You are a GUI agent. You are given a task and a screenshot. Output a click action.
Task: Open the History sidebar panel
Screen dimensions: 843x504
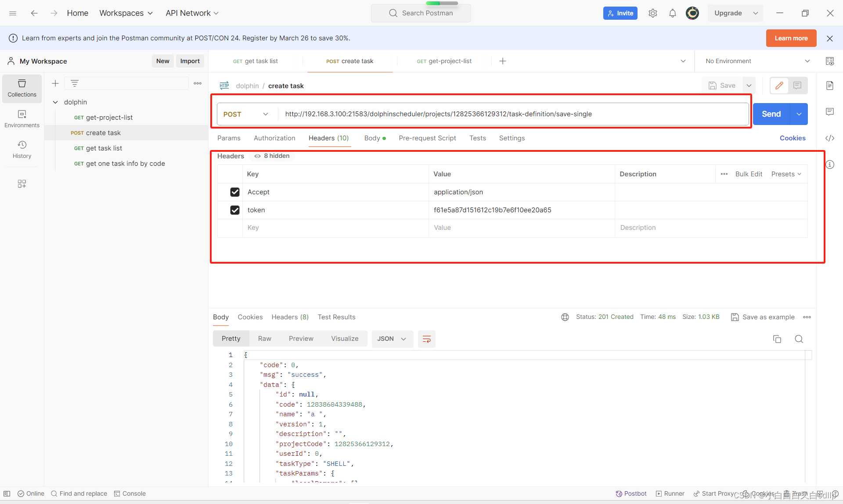click(x=22, y=150)
